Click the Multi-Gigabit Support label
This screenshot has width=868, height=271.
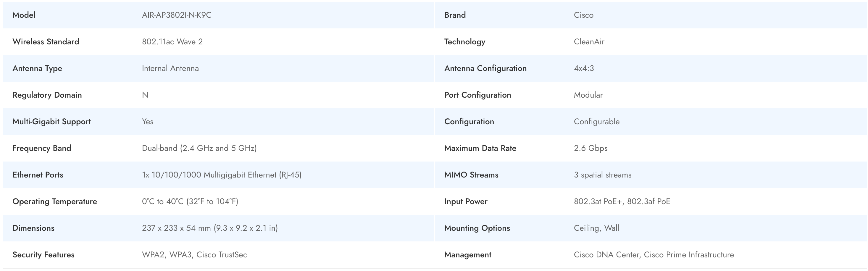[x=51, y=122]
